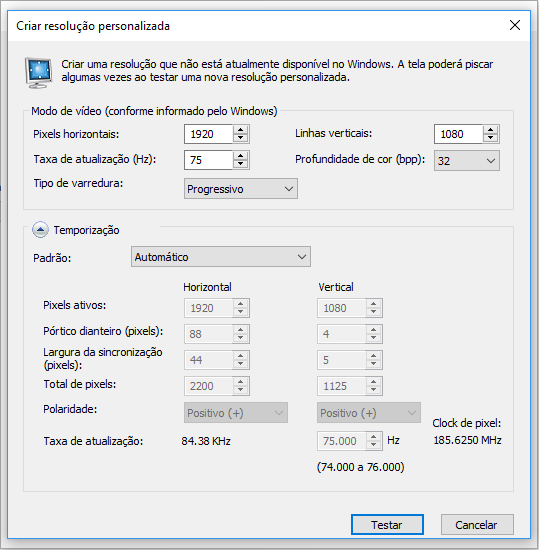Image resolution: width=539 pixels, height=550 pixels.
Task: Increase Linhas verticais value
Action: [490, 130]
